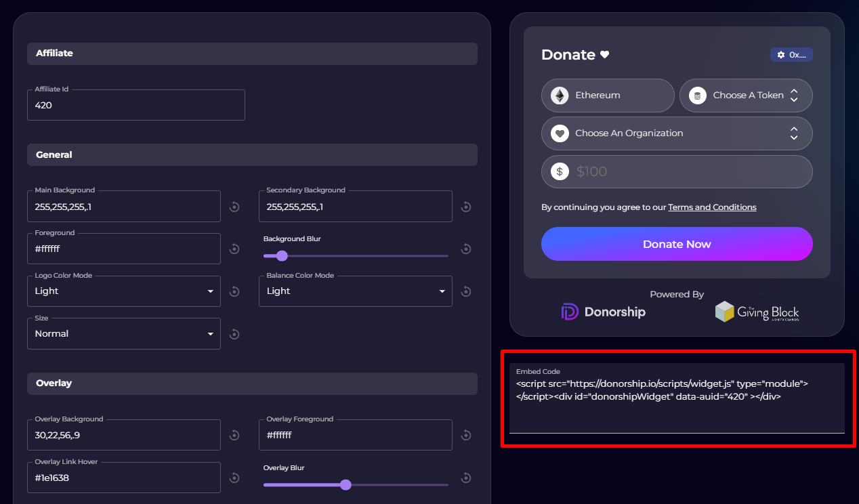Image resolution: width=859 pixels, height=504 pixels.
Task: Reset the Background Blur icon
Action: (x=466, y=249)
